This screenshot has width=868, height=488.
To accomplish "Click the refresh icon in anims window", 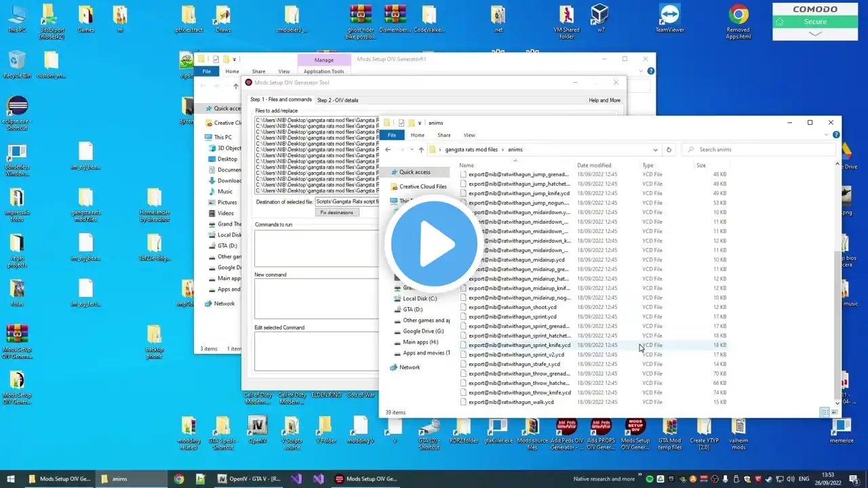I will [669, 150].
